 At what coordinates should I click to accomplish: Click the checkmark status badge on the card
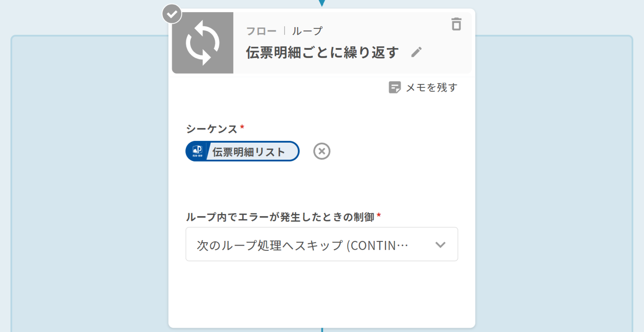coord(172,14)
